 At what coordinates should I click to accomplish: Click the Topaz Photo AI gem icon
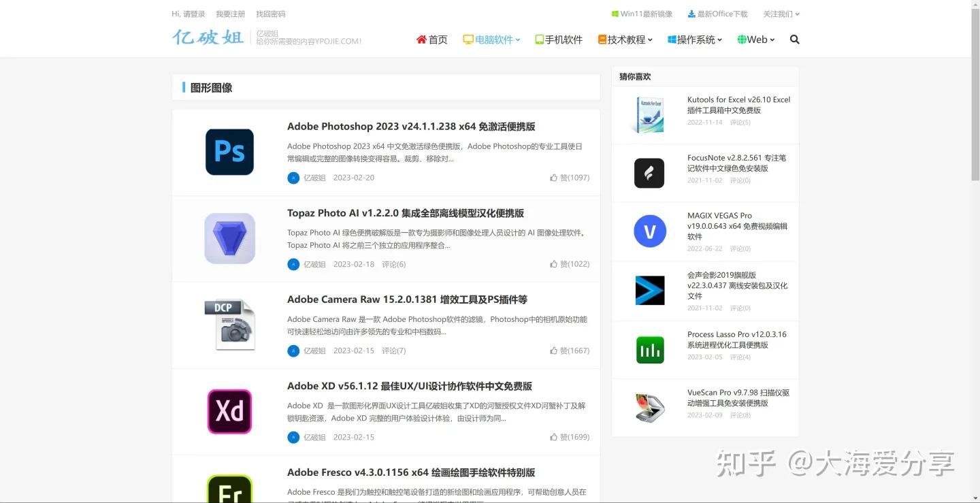tap(229, 238)
